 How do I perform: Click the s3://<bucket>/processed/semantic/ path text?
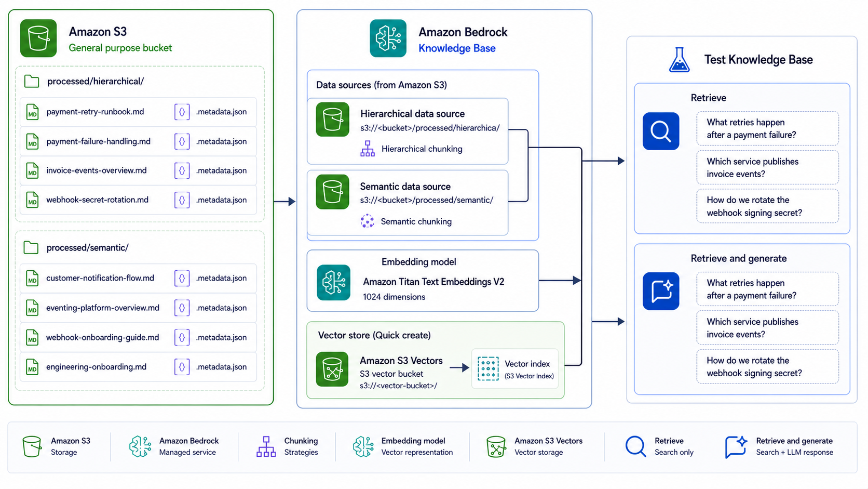(427, 200)
